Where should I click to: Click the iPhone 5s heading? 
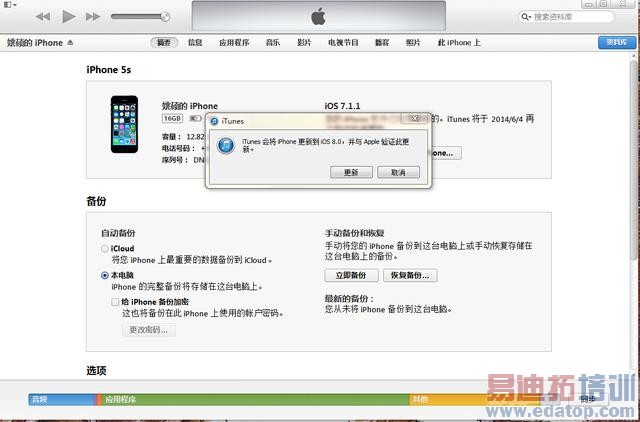[109, 70]
